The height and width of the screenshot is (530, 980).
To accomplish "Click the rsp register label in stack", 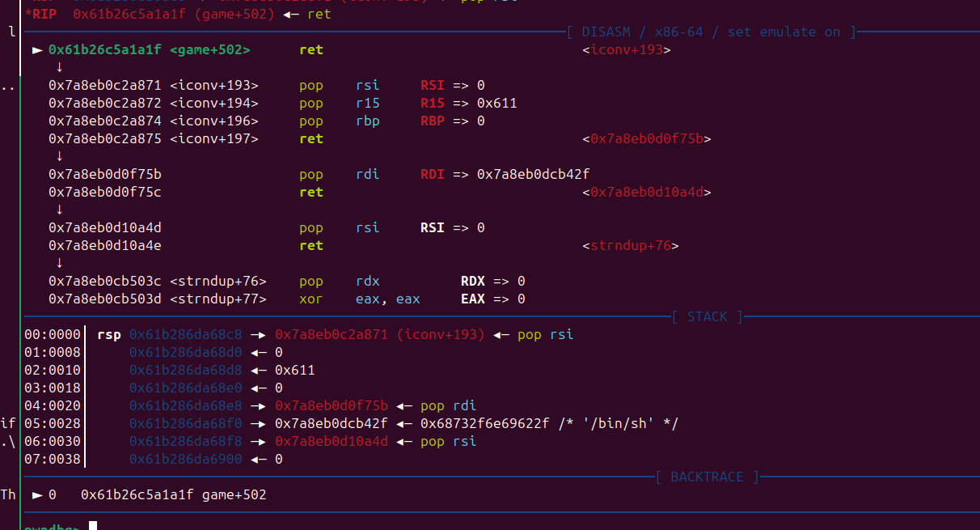I will point(109,334).
